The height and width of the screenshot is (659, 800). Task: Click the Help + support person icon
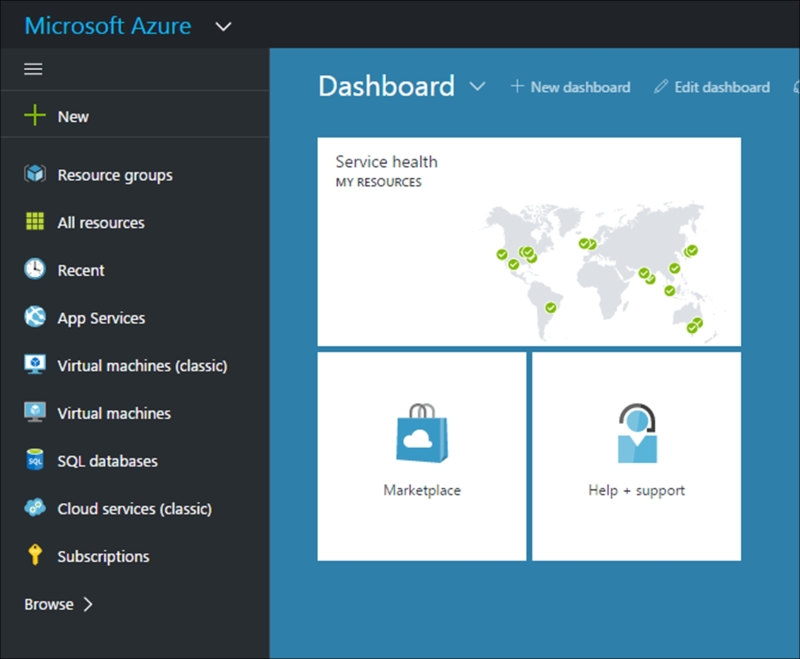[637, 433]
